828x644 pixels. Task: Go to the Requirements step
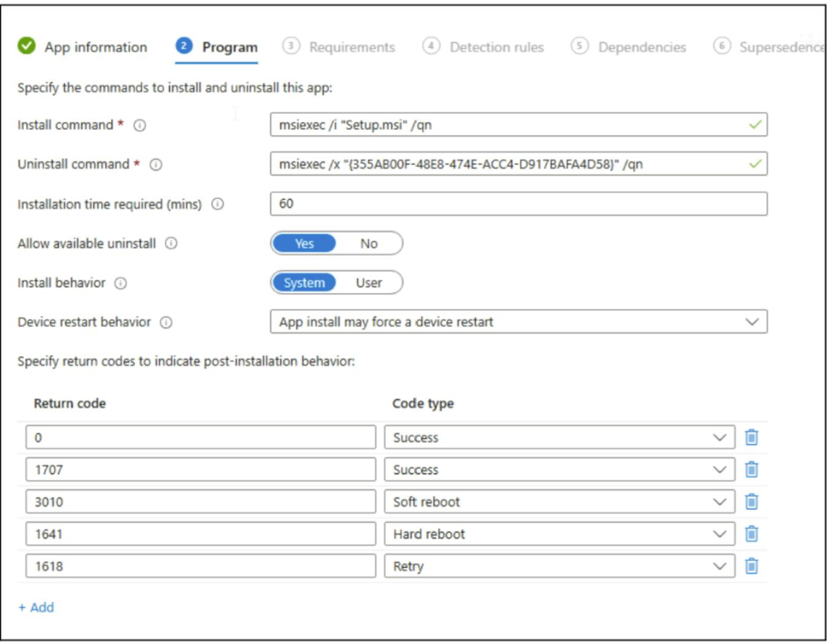click(351, 47)
